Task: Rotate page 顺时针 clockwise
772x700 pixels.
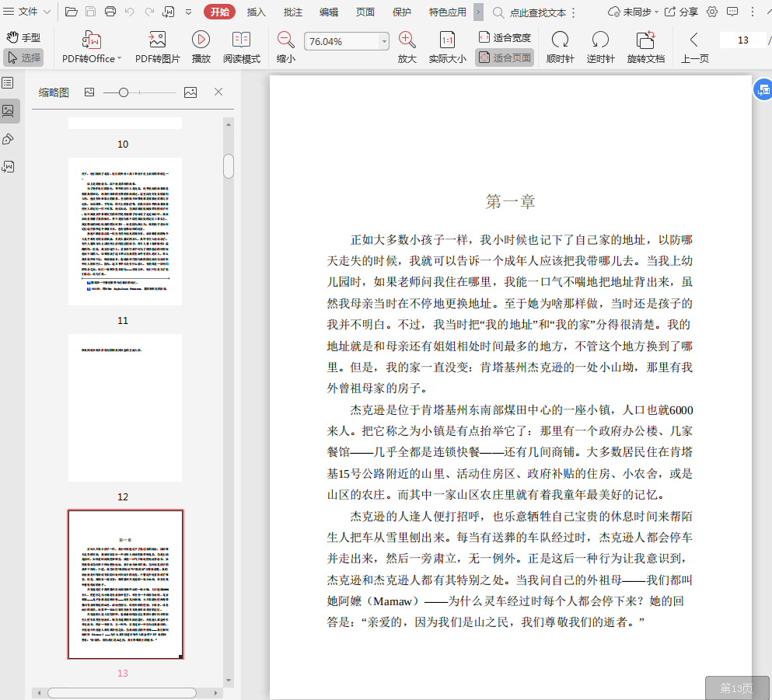Action: 560,47
